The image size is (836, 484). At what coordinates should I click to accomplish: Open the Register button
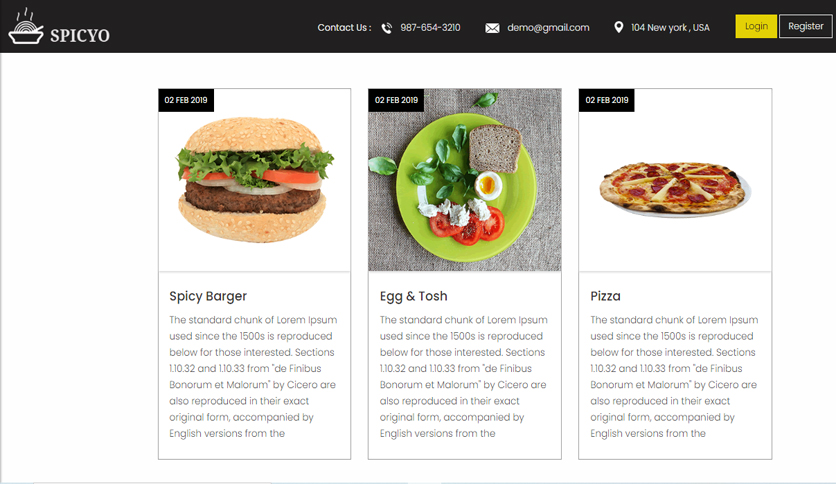pos(806,26)
